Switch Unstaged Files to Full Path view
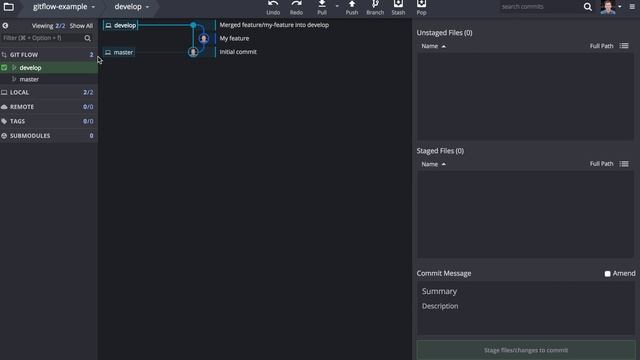The image size is (640, 360). pos(601,46)
